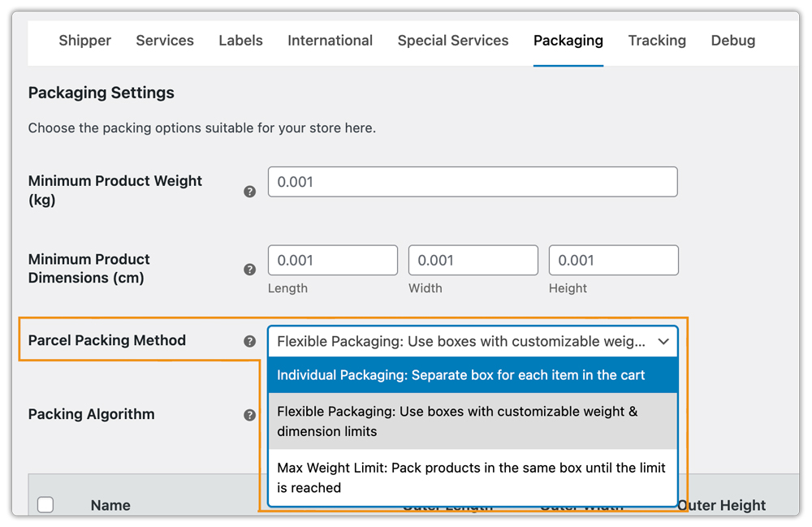Image resolution: width=812 pixels, height=527 pixels.
Task: Expand the Parcel Packing Method dropdown
Action: pos(473,341)
